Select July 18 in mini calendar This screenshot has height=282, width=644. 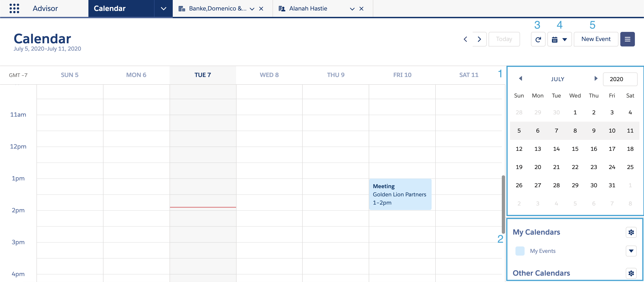(630, 149)
